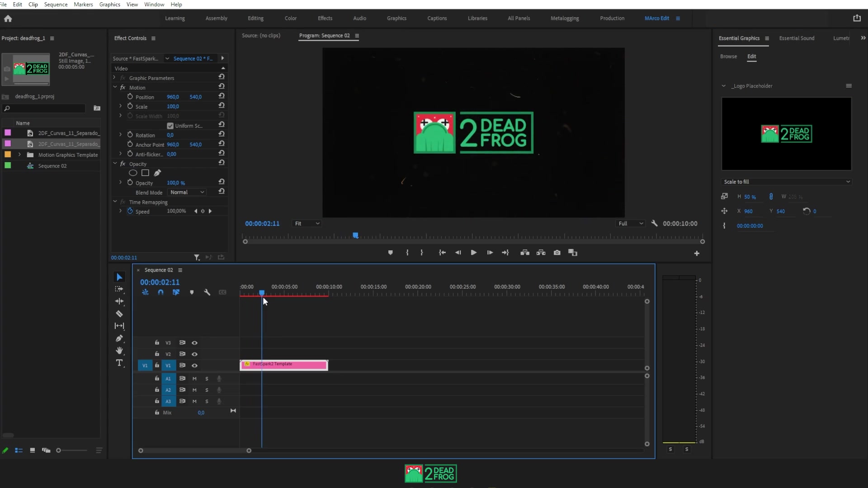Image resolution: width=868 pixels, height=488 pixels.
Task: Click the Add Marker icon
Action: point(391,253)
